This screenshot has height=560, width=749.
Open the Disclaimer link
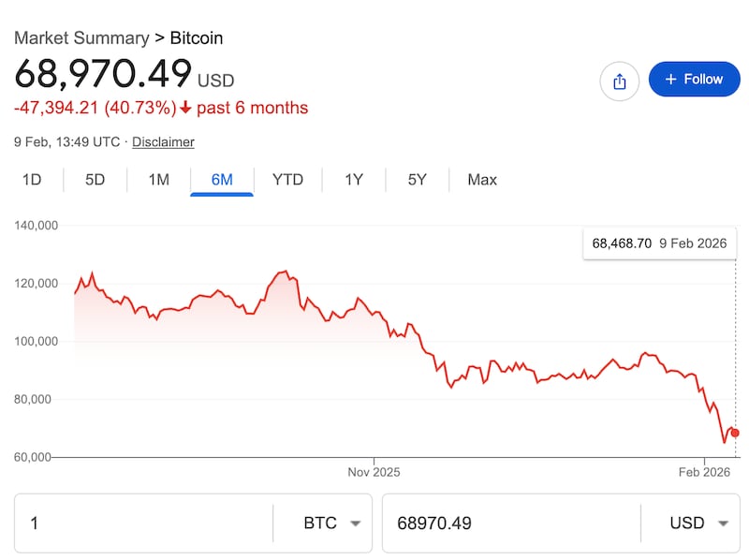[163, 141]
